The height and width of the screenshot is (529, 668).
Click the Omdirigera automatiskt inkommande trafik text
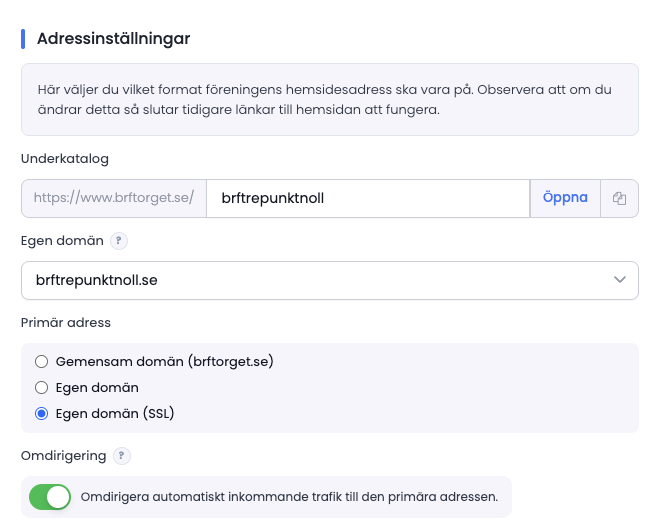click(289, 497)
